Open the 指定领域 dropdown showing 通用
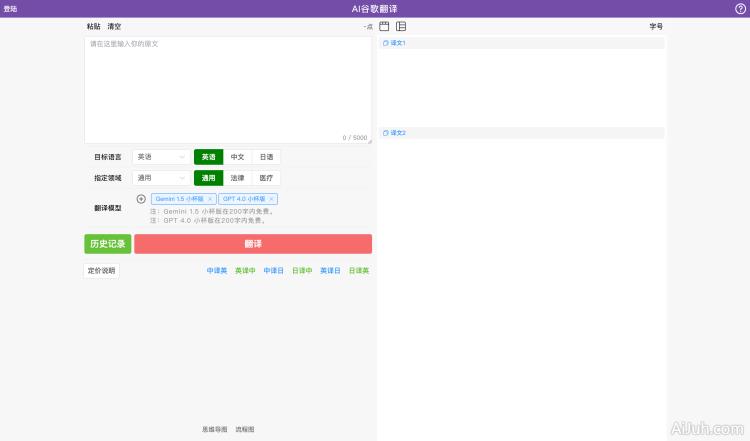Image resolution: width=750 pixels, height=441 pixels. pyautogui.click(x=160, y=178)
